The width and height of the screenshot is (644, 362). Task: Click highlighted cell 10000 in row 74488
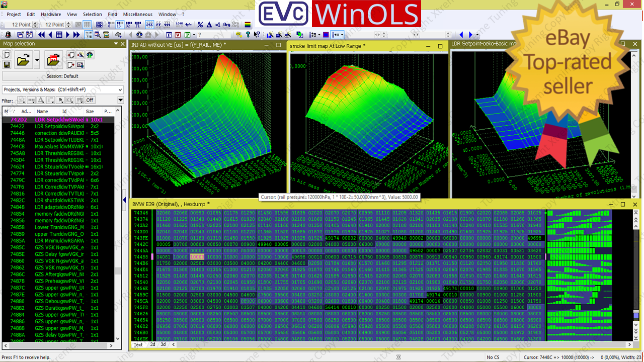(x=197, y=256)
